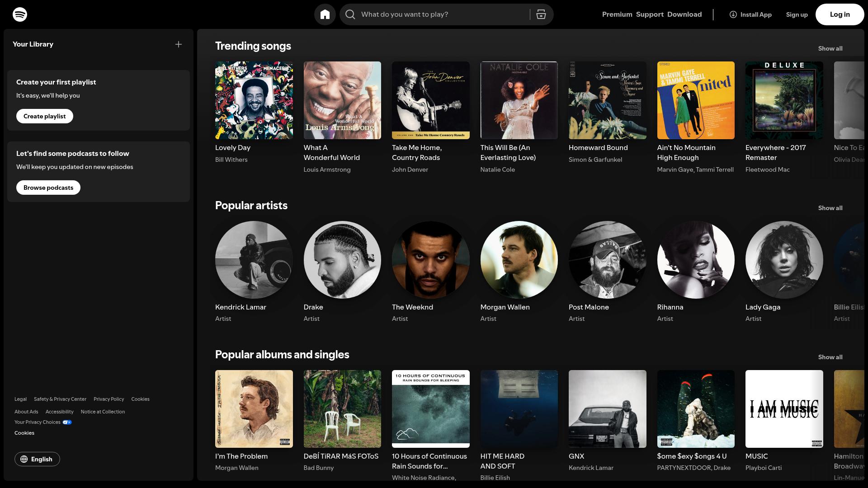Open the English language selector

(37, 459)
